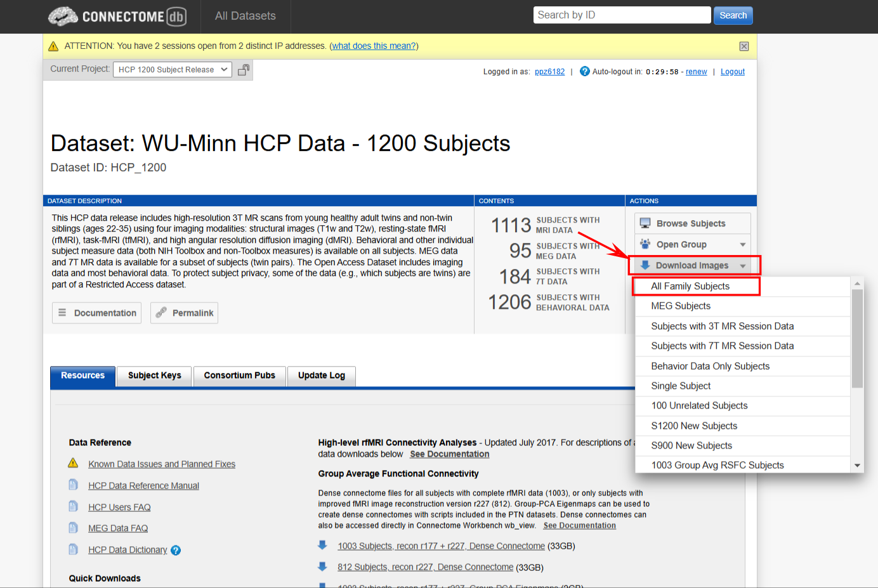Open HCP Data Reference Manual link

tap(143, 486)
